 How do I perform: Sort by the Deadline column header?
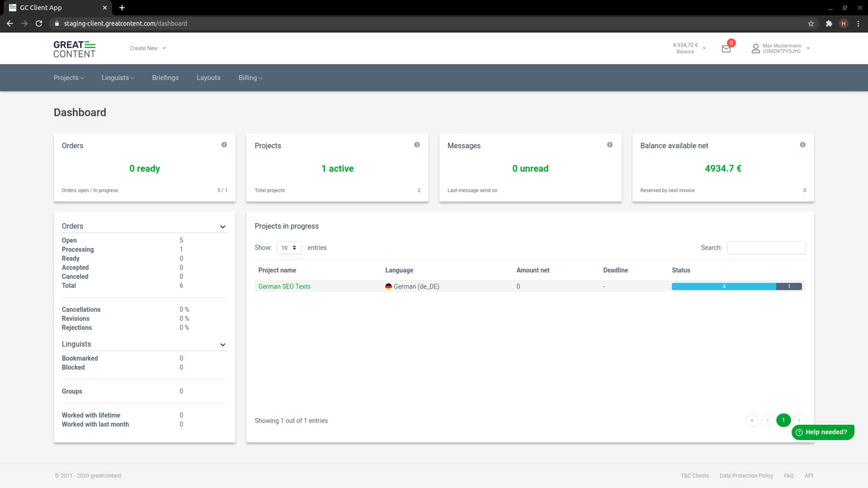pos(616,270)
